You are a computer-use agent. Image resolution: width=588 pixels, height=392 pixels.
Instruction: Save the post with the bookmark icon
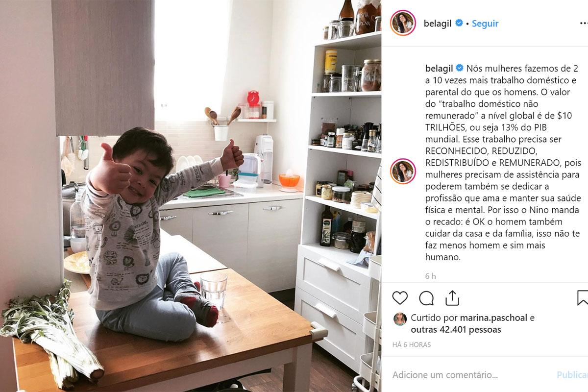coord(582,298)
